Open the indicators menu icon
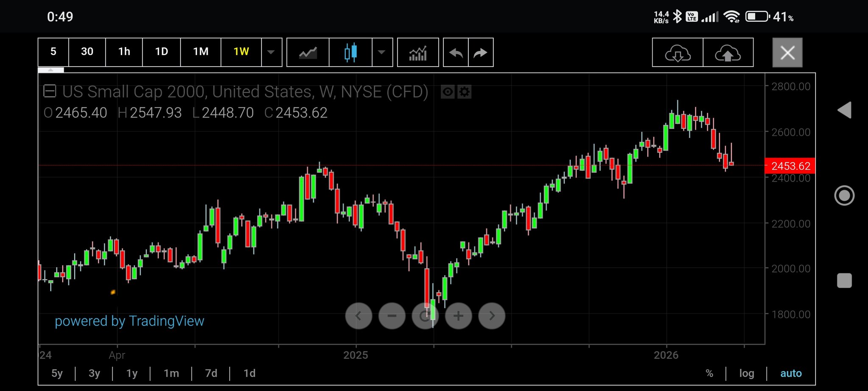Image resolution: width=868 pixels, height=391 pixels. [x=418, y=53]
